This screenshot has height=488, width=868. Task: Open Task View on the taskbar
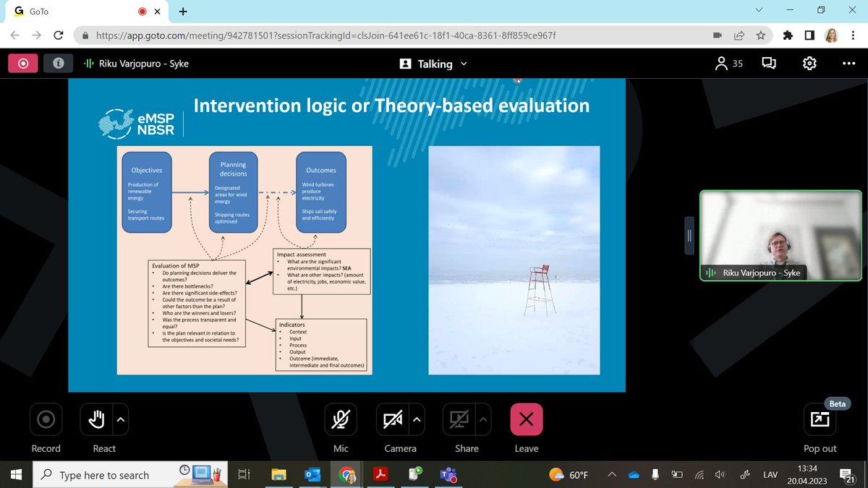pyautogui.click(x=244, y=475)
